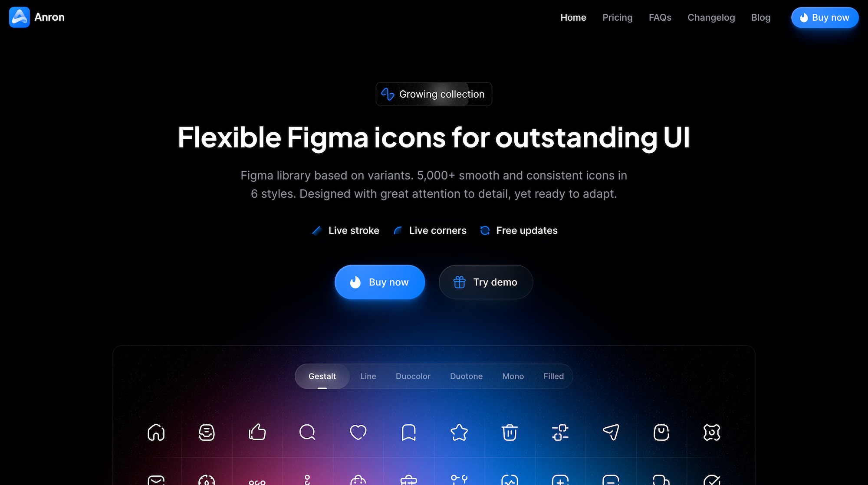Expand icon style selector dropdown

point(322,376)
